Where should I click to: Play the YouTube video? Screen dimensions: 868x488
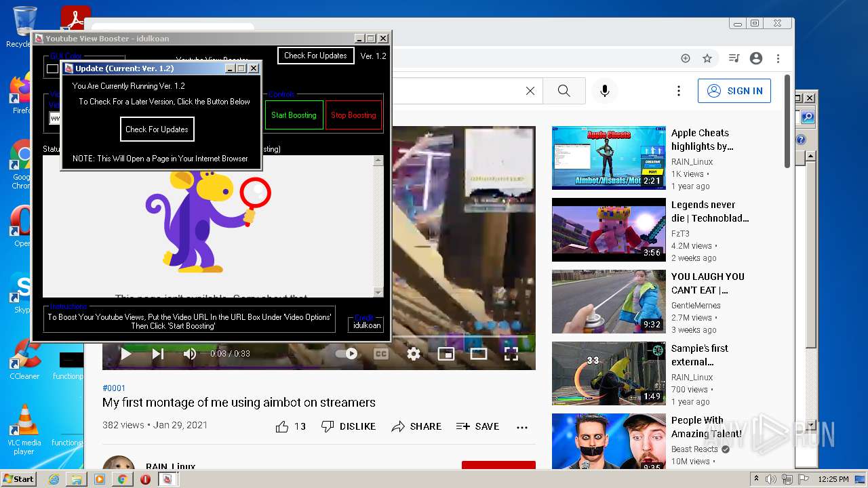tap(125, 354)
